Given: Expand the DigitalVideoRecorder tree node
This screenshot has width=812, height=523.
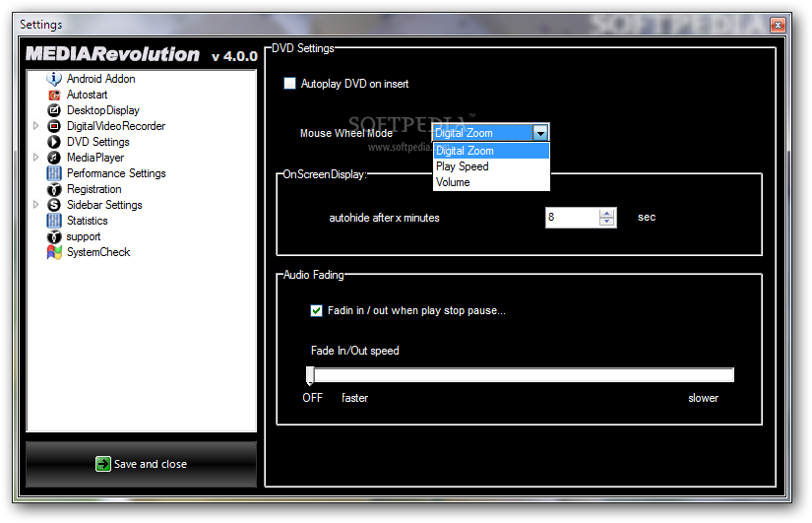Looking at the screenshot, I should [x=35, y=125].
